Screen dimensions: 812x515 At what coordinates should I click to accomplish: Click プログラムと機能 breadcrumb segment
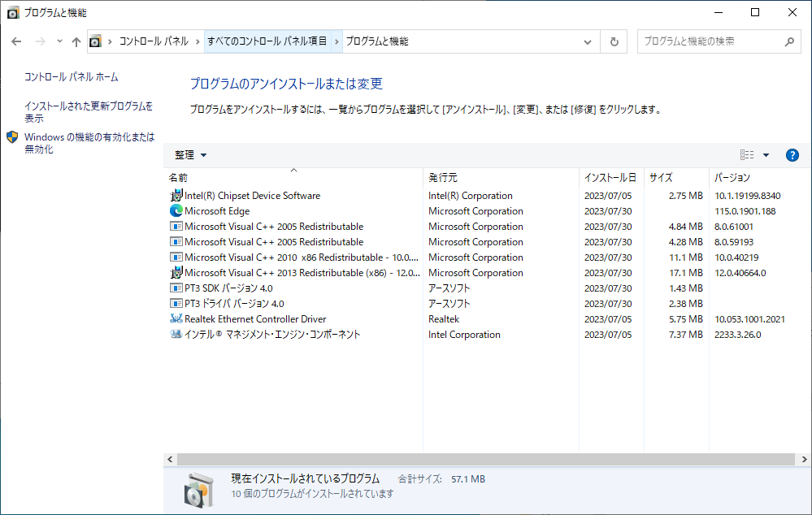(x=377, y=41)
